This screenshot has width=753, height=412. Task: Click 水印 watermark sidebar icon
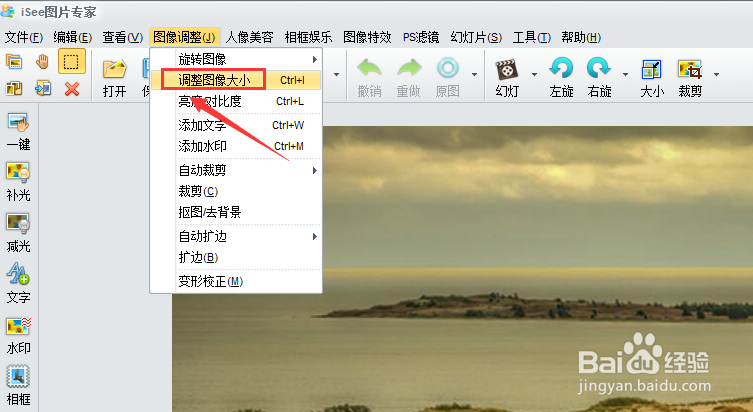pyautogui.click(x=18, y=335)
